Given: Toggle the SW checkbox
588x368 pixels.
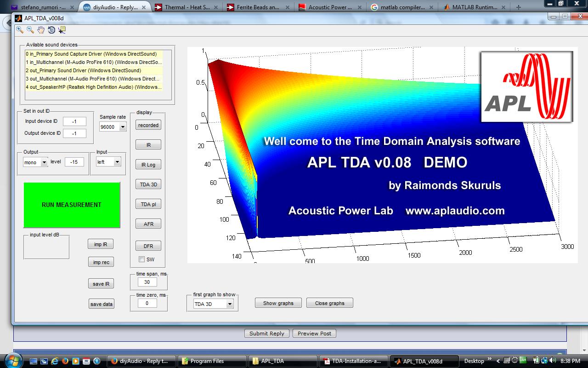Looking at the screenshot, I should (x=141, y=259).
